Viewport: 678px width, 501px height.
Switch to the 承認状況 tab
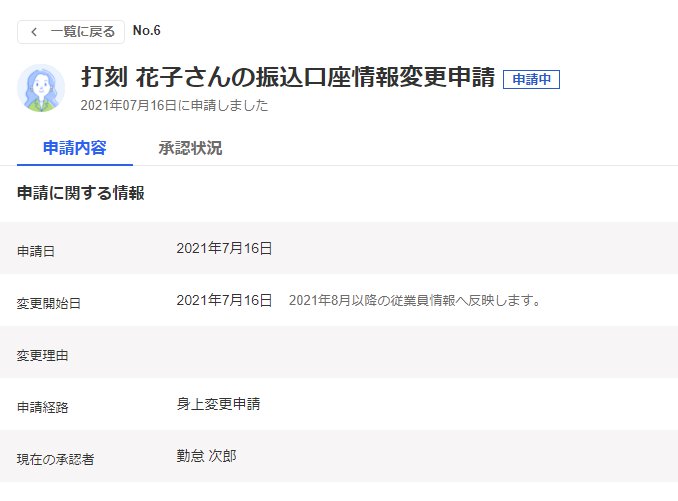click(x=190, y=148)
